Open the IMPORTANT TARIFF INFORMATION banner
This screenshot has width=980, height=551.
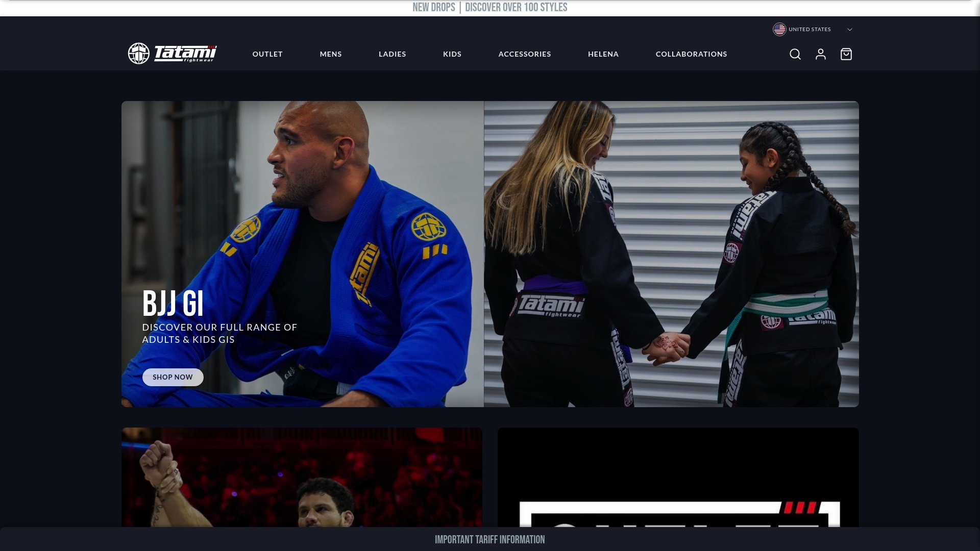[x=489, y=539]
